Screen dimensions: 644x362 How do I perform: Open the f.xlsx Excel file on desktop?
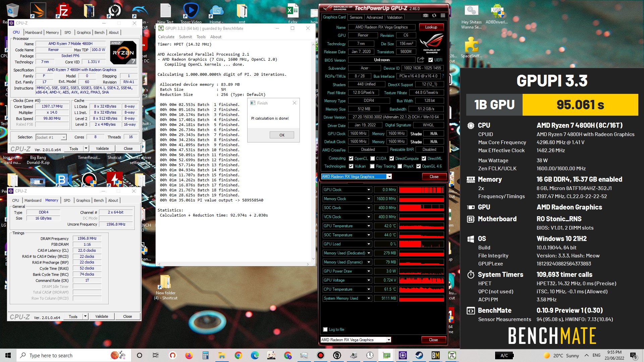pyautogui.click(x=293, y=13)
